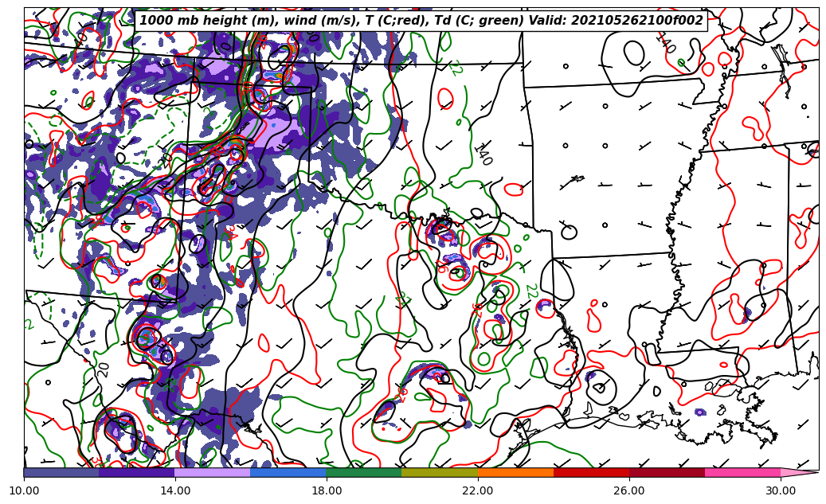Select the dark maroon colorbar segment
826x504 pixels.
pos(667,472)
